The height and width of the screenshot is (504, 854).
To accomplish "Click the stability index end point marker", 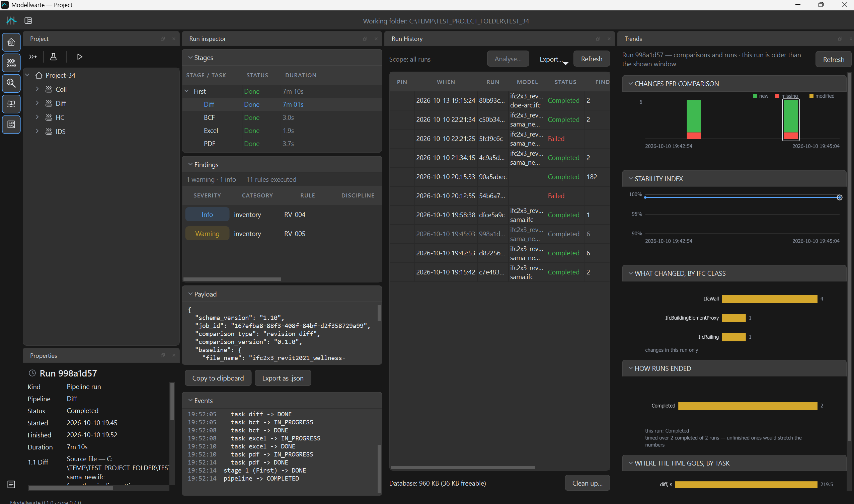I will point(839,197).
